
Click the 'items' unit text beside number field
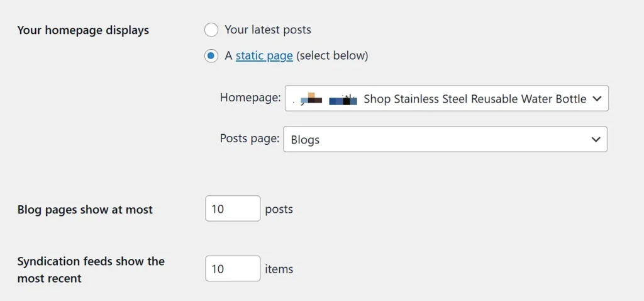coord(279,269)
